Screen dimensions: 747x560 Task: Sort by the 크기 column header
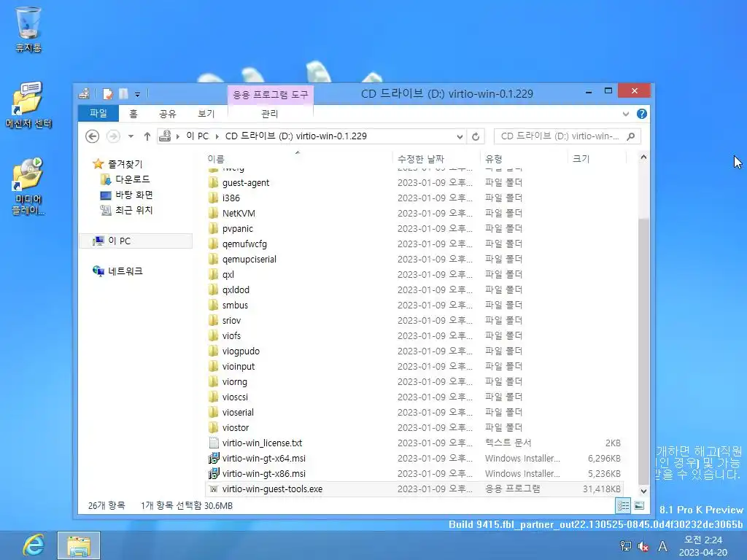[x=597, y=158]
